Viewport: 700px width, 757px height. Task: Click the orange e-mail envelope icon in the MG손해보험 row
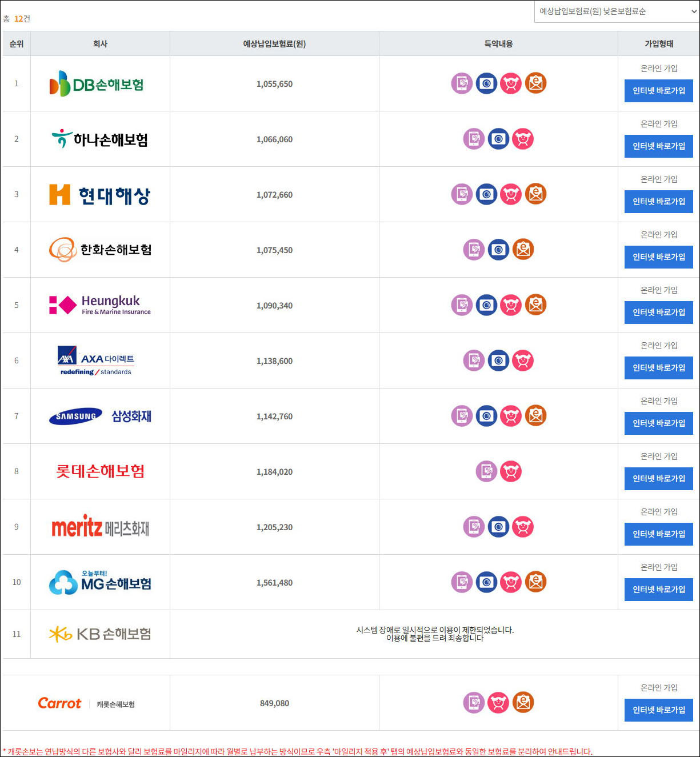click(x=535, y=582)
